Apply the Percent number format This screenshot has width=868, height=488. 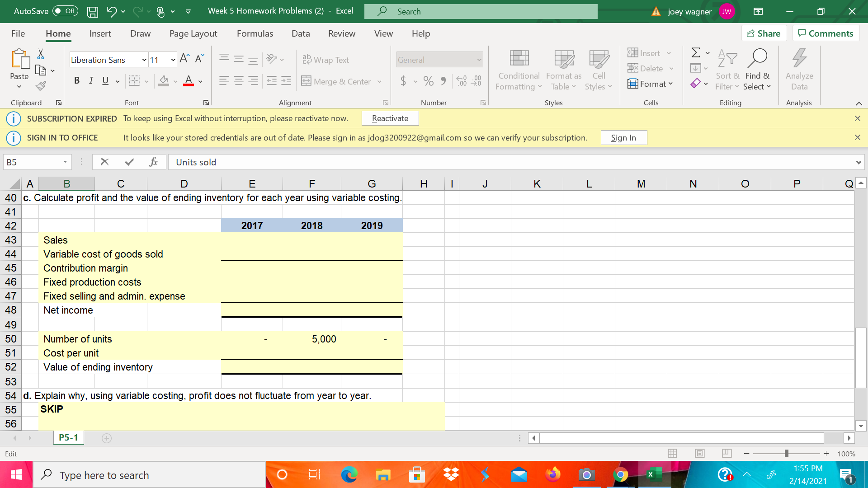pyautogui.click(x=428, y=81)
